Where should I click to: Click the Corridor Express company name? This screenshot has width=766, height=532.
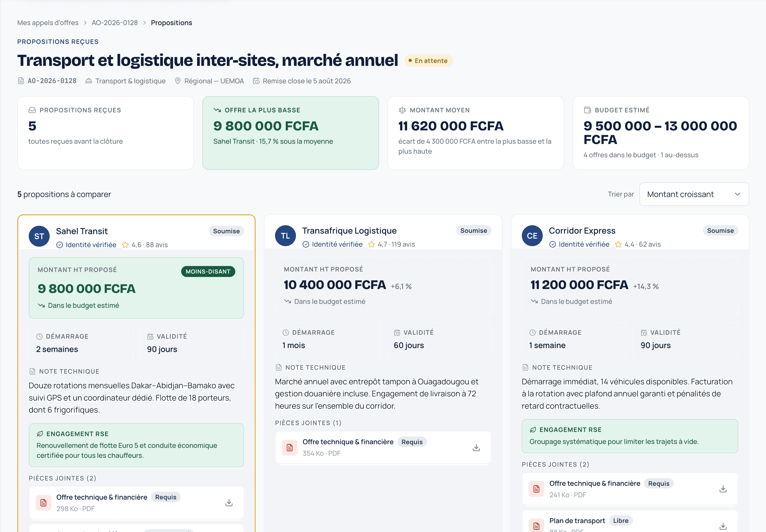tap(582, 231)
